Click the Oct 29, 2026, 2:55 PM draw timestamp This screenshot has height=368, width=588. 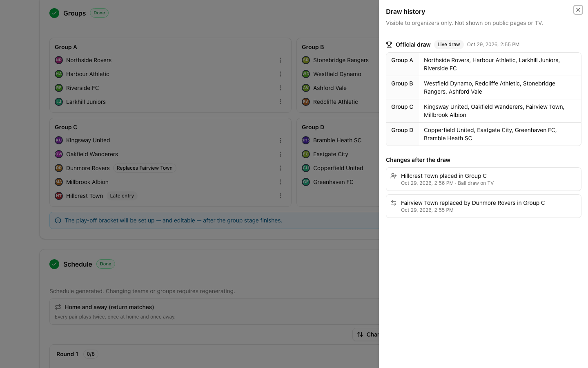tap(493, 45)
